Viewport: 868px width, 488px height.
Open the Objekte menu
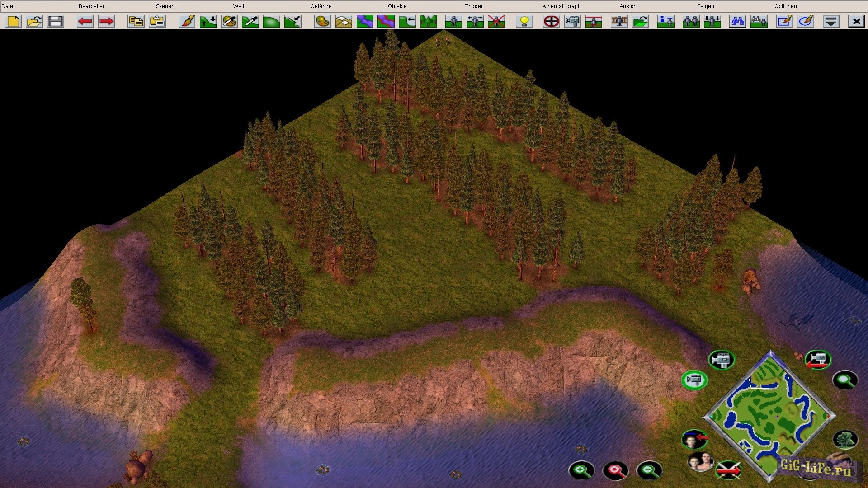point(397,6)
